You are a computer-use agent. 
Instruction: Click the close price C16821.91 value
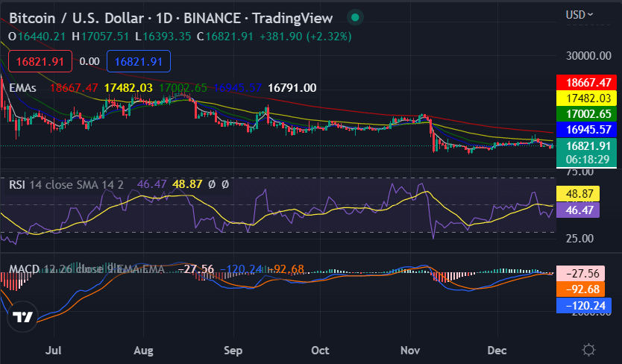pyautogui.click(x=225, y=37)
